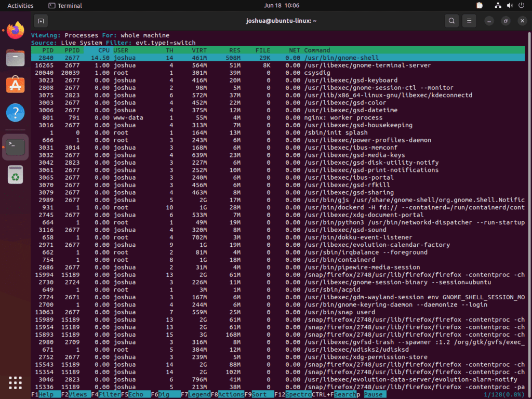The height and width of the screenshot is (399, 532).
Task: Open a new terminal tab
Action: pyautogui.click(x=41, y=21)
